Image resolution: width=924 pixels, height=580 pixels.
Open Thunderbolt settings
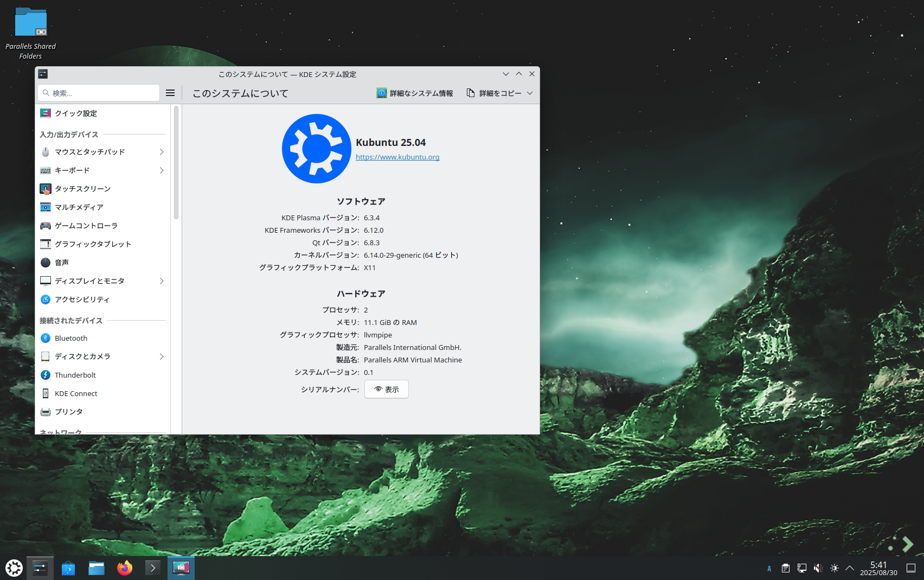point(103,375)
